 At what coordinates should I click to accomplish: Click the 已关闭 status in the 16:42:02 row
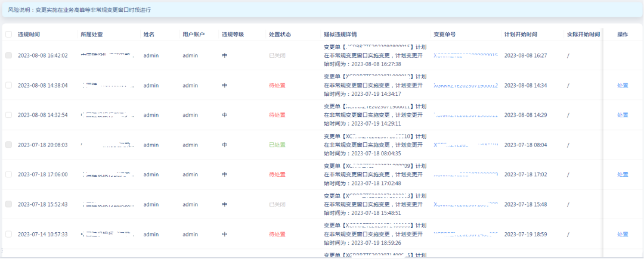point(277,55)
